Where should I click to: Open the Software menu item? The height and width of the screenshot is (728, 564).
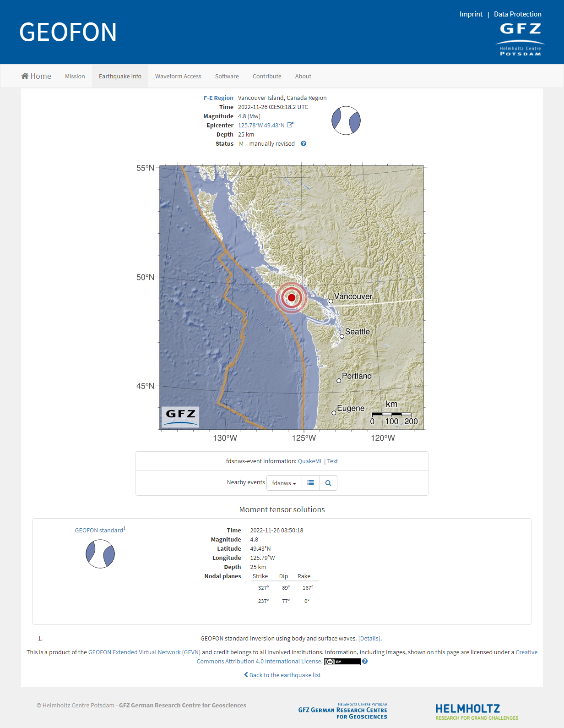coord(227,76)
